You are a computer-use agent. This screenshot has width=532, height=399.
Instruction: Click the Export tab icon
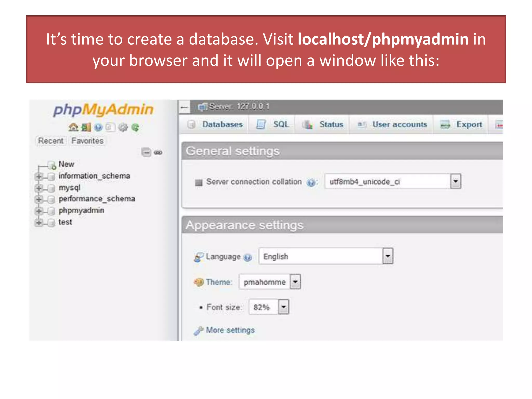coord(445,125)
